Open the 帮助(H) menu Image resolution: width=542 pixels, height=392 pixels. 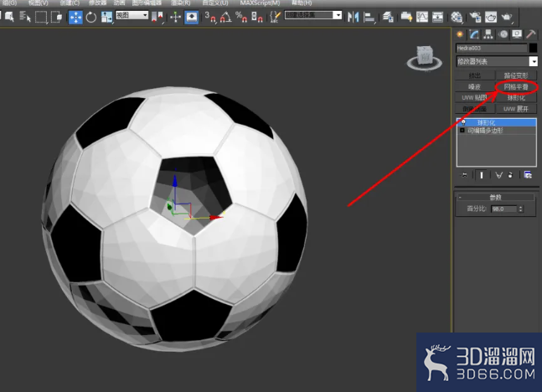tap(302, 3)
